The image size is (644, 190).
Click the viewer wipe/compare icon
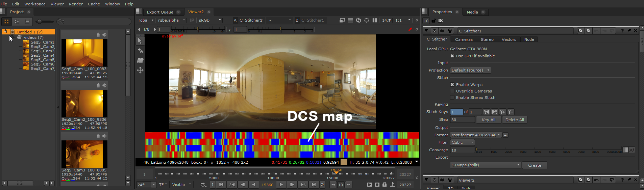click(342, 20)
